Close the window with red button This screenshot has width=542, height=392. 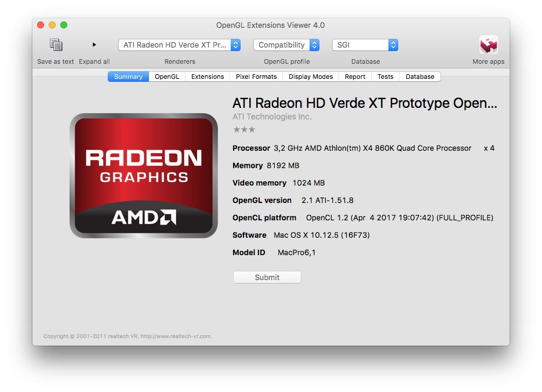[41, 25]
